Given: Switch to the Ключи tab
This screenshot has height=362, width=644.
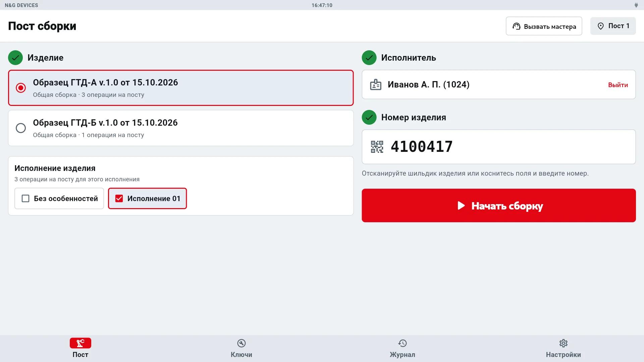Looking at the screenshot, I should [x=241, y=348].
